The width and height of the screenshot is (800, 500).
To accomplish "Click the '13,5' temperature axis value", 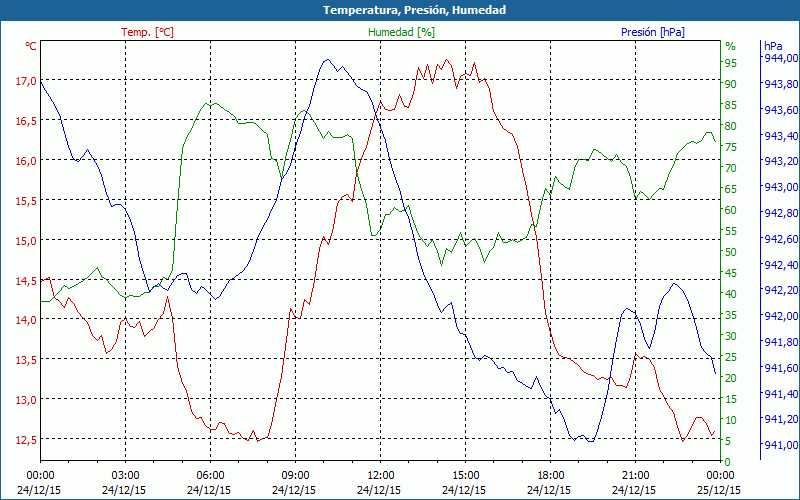I will 26,360.
